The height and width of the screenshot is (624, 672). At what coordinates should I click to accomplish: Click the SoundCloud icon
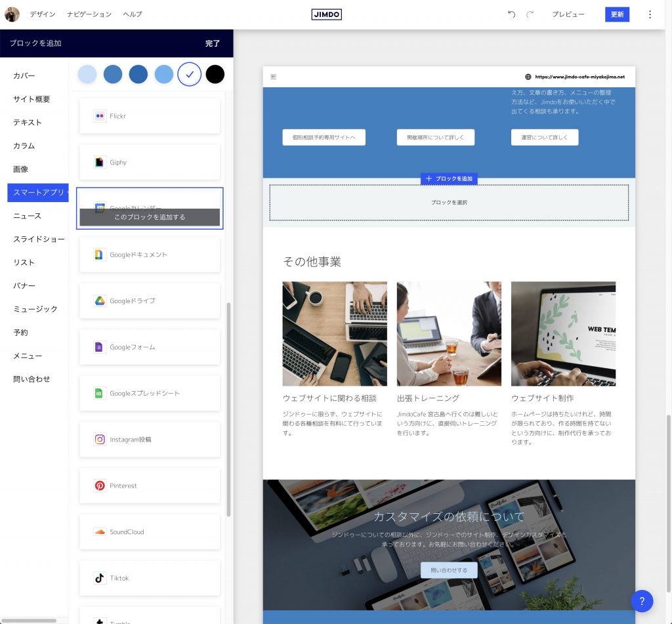pos(100,532)
